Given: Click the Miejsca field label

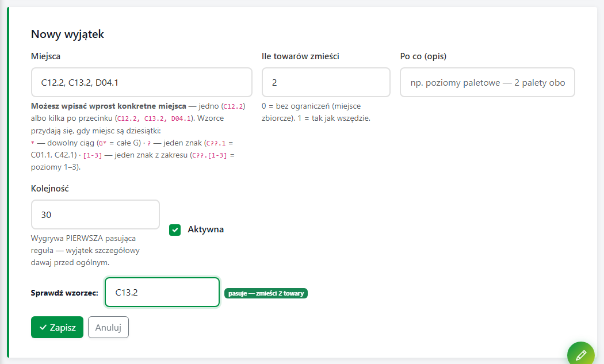Looking at the screenshot, I should [x=45, y=56].
